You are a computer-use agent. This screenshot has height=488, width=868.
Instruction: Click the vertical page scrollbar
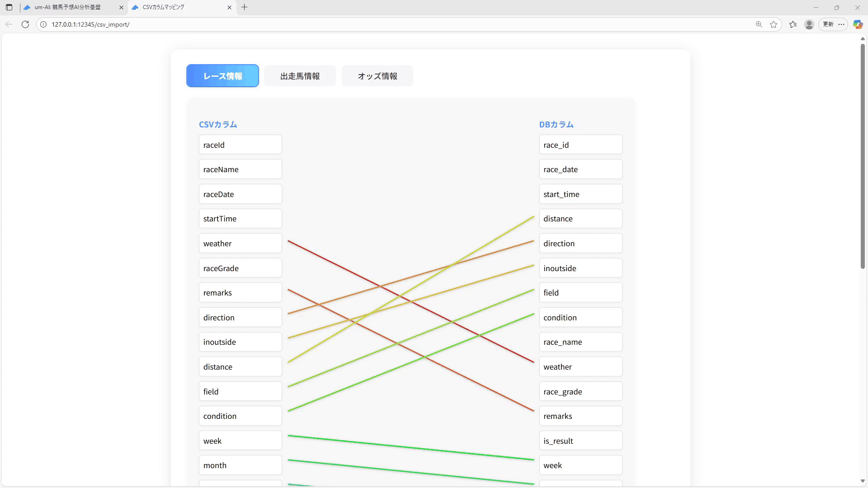click(x=863, y=156)
